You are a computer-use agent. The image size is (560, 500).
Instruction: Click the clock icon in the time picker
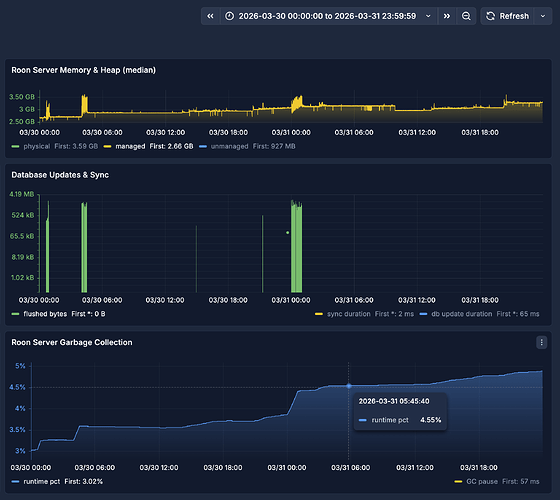230,16
